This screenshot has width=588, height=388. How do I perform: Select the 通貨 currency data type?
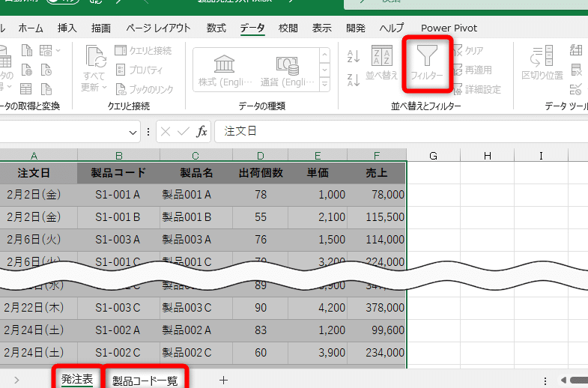tap(286, 70)
